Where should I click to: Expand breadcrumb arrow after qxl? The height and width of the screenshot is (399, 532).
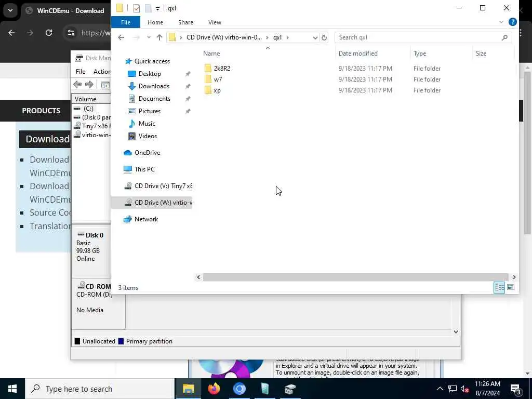(x=287, y=37)
